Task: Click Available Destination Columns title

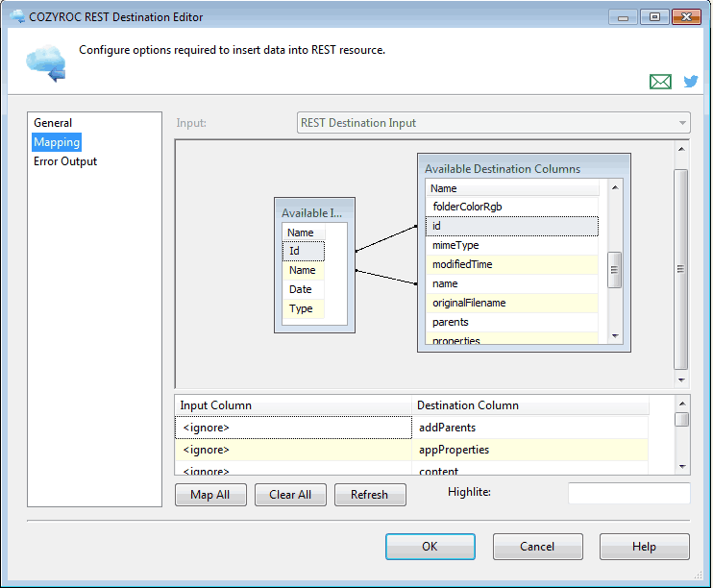Action: [503, 169]
